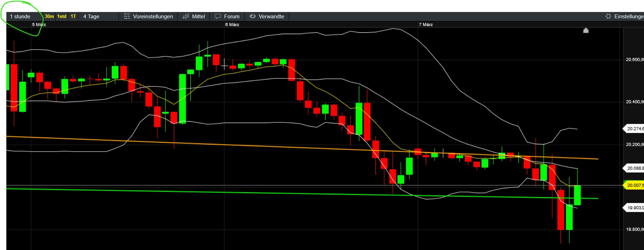Select the 30m interval shortcut
This screenshot has width=644, height=250.
pyautogui.click(x=49, y=17)
